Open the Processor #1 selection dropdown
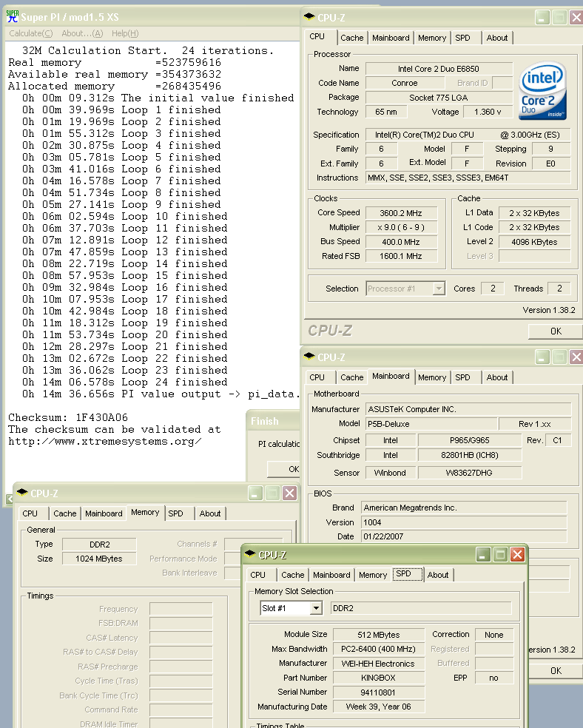 click(x=439, y=289)
